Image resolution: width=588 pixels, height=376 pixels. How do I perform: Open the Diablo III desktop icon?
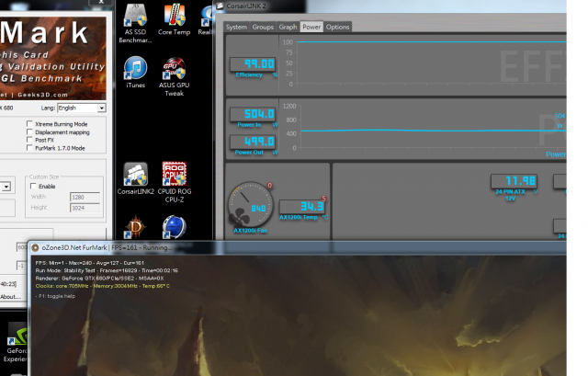tap(135, 227)
